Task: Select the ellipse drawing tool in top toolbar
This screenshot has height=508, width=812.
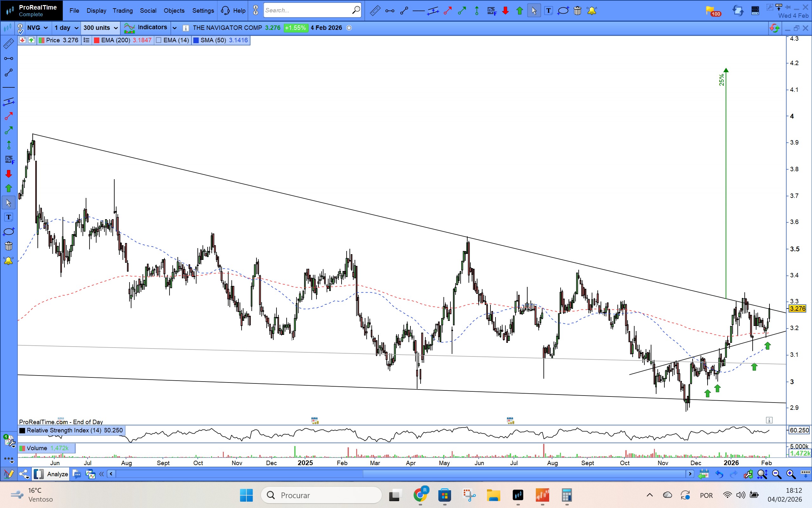Action: 563,11
